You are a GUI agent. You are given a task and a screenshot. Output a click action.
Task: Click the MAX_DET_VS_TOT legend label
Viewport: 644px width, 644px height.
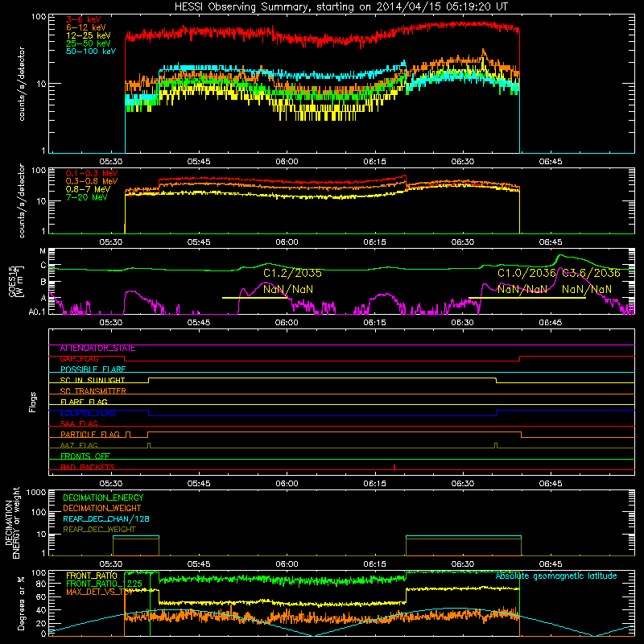(x=99, y=592)
